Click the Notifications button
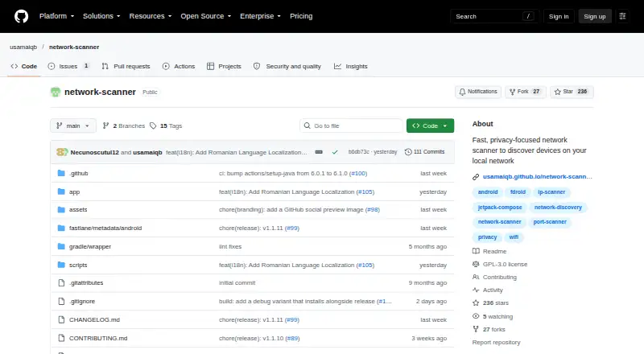644x354 pixels. tap(478, 92)
